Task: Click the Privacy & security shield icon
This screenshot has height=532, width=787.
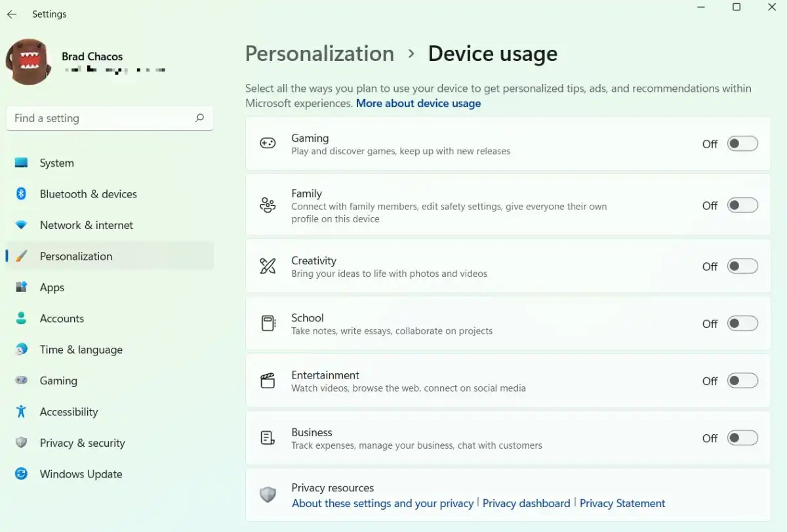Action: tap(21, 443)
